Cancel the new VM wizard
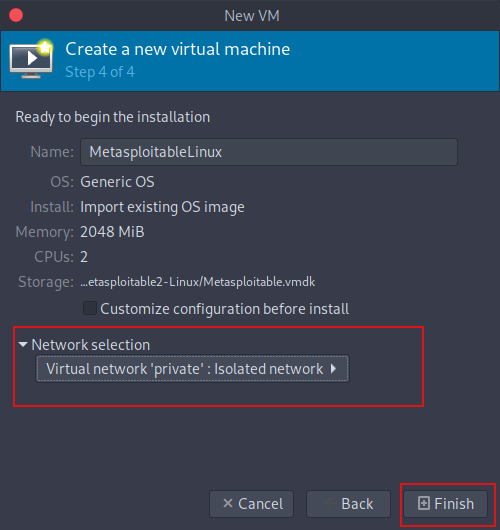Screen dimensions: 500x530 tap(252, 504)
